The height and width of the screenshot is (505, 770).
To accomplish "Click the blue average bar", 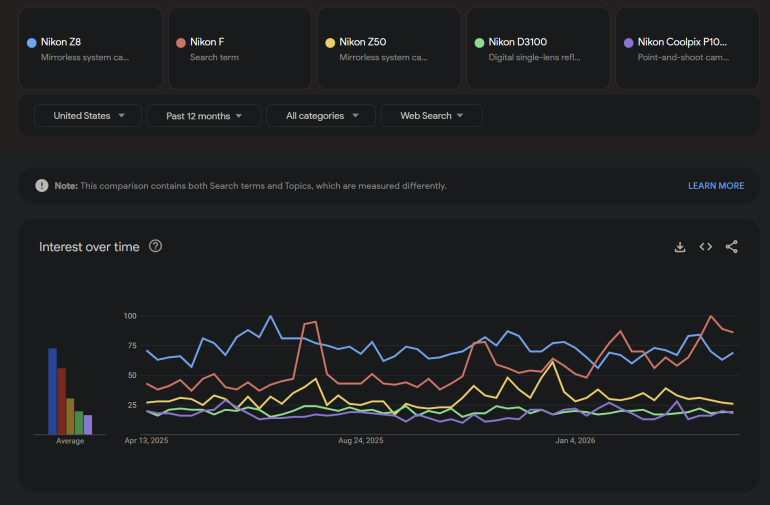I will 53,391.
